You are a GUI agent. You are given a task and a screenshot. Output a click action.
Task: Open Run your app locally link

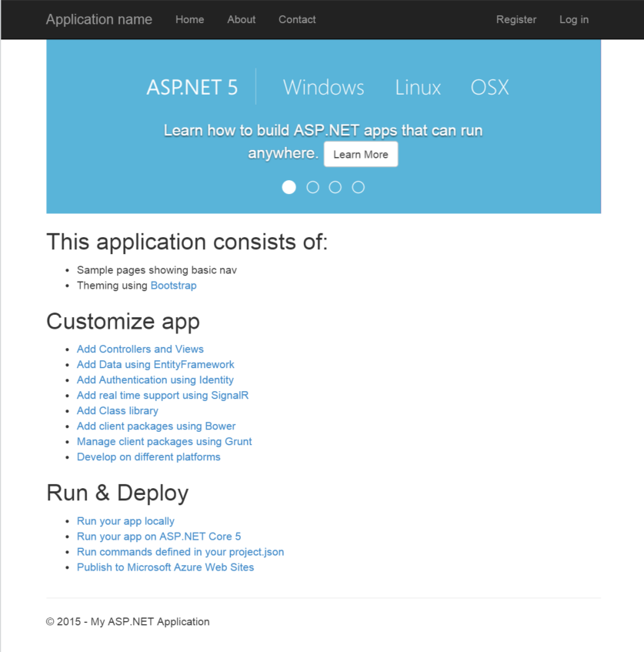(125, 521)
